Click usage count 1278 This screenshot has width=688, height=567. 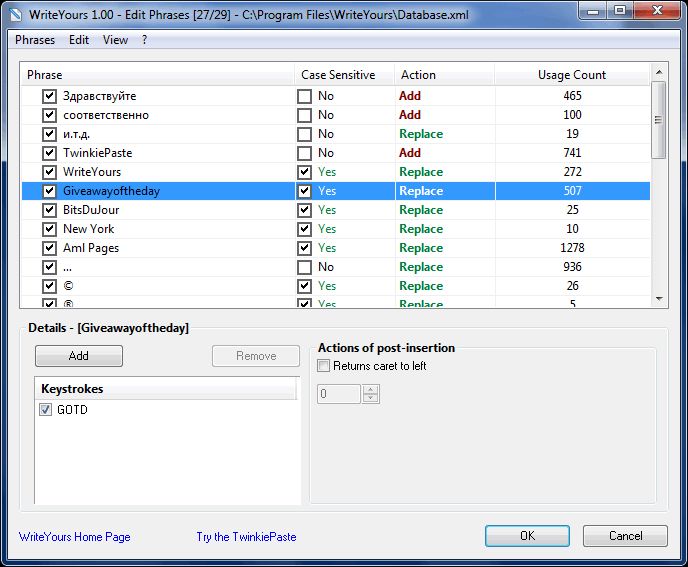click(572, 248)
